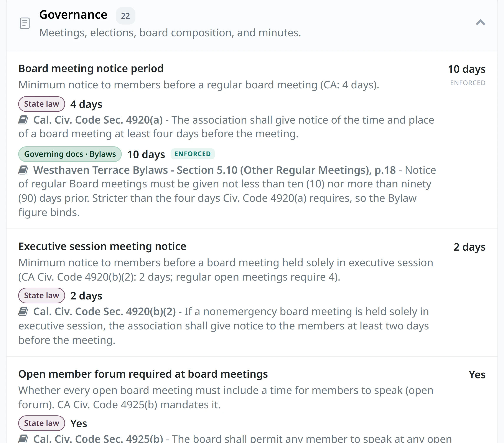504x443 pixels.
Task: Select the Board meeting notice period title
Action: (x=91, y=69)
